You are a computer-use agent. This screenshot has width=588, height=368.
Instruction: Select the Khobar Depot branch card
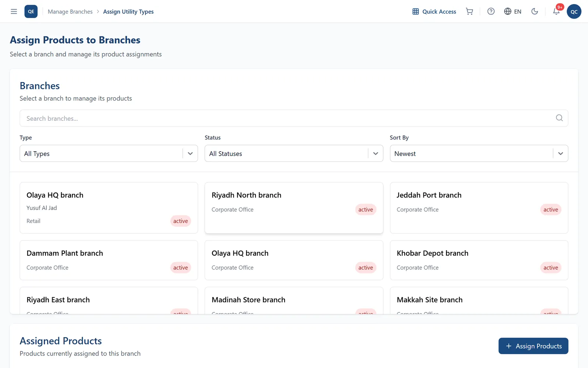click(x=479, y=260)
